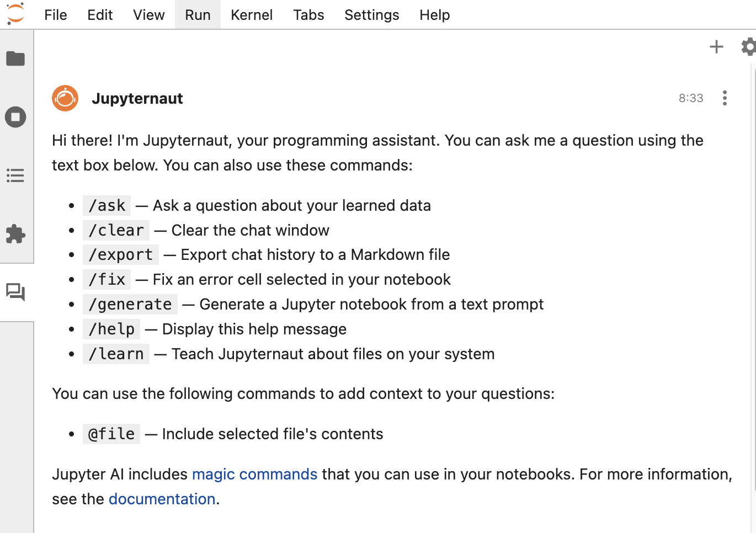This screenshot has height=533, width=756.
Task: Click the /fix command text
Action: click(x=107, y=279)
